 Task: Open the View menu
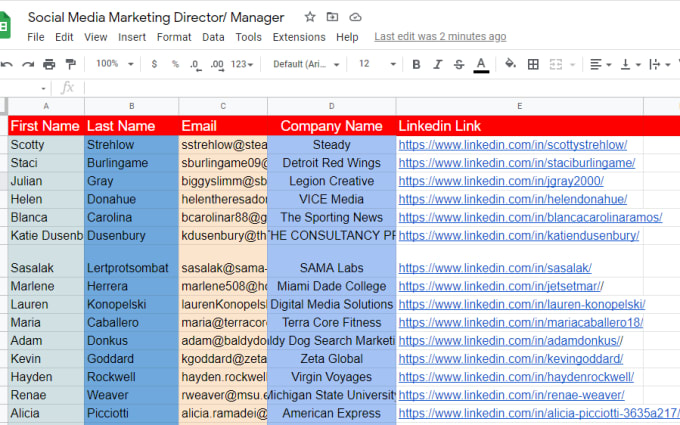[96, 37]
